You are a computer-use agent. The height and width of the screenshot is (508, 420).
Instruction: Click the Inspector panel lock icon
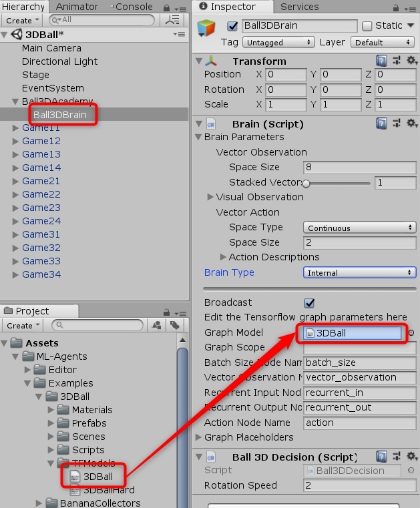tap(396, 7)
